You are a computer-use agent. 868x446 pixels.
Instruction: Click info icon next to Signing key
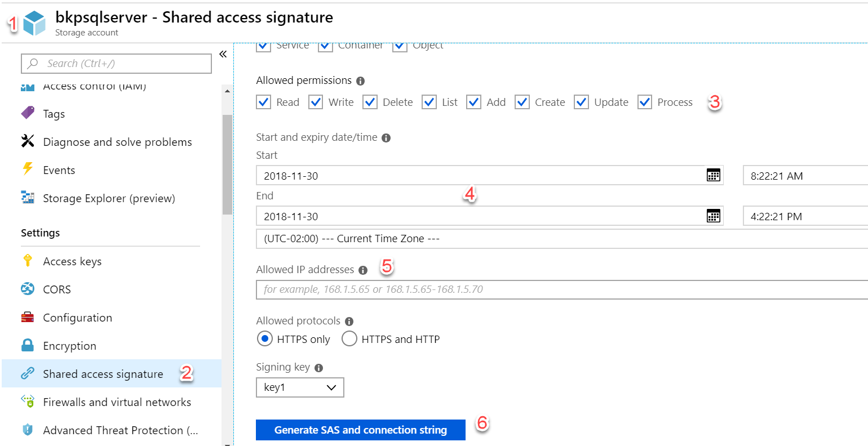pos(318,368)
